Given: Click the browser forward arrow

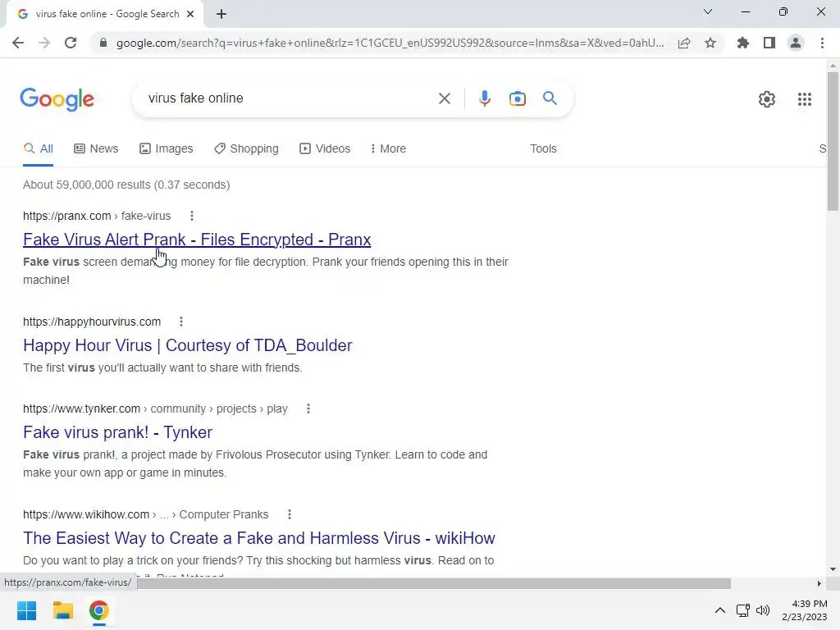Looking at the screenshot, I should click(x=44, y=43).
